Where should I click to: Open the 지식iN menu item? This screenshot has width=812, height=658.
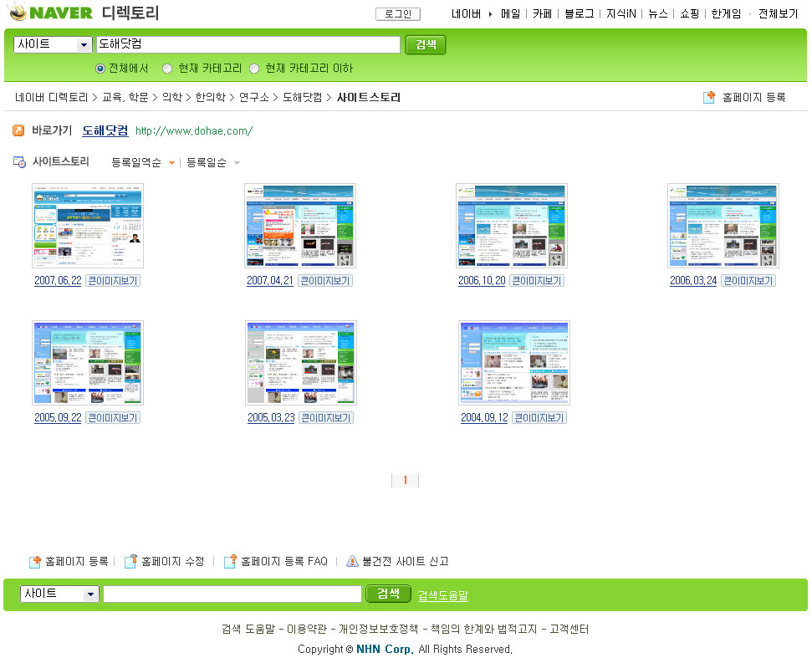point(621,14)
